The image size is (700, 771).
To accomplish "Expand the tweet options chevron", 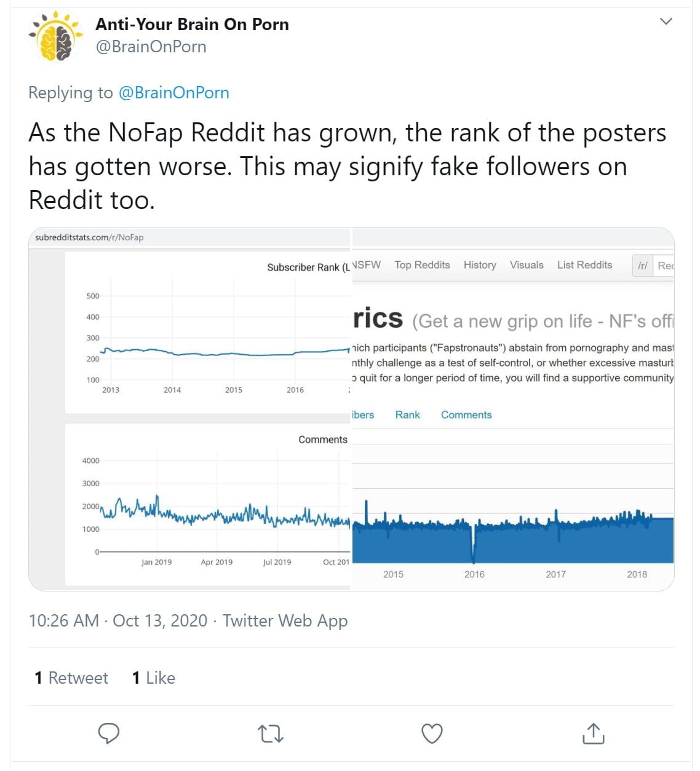I will coord(666,22).
